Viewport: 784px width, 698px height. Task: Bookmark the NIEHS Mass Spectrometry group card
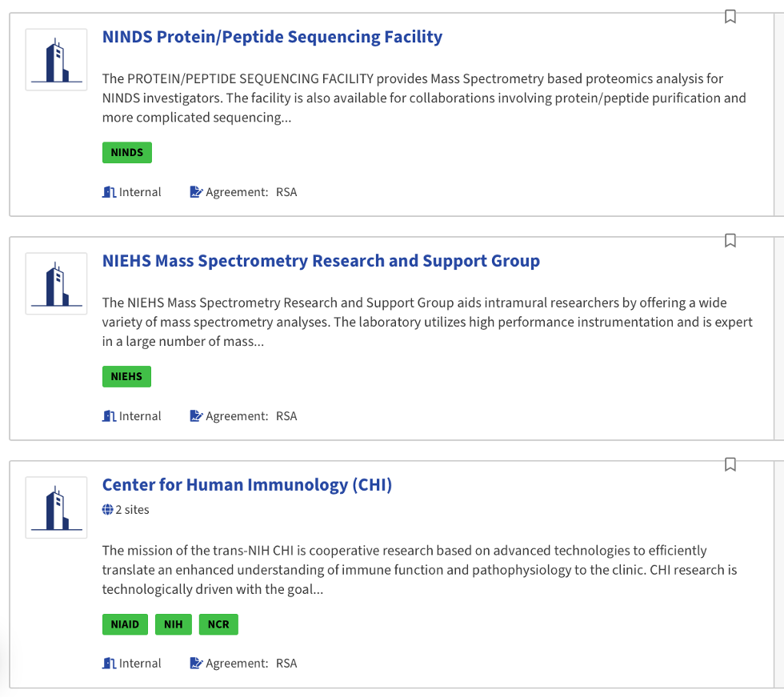730,240
